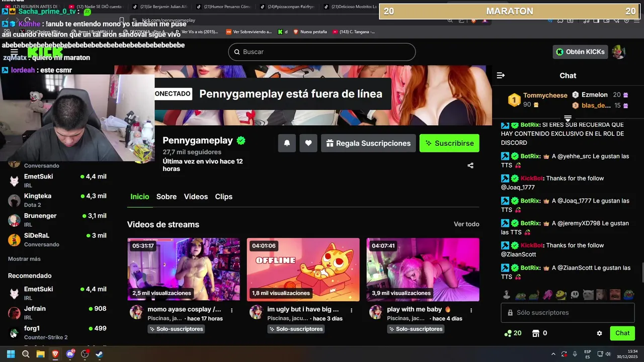Open options menu for momo ayase cosplay video
The width and height of the screenshot is (644, 362).
pyautogui.click(x=232, y=310)
